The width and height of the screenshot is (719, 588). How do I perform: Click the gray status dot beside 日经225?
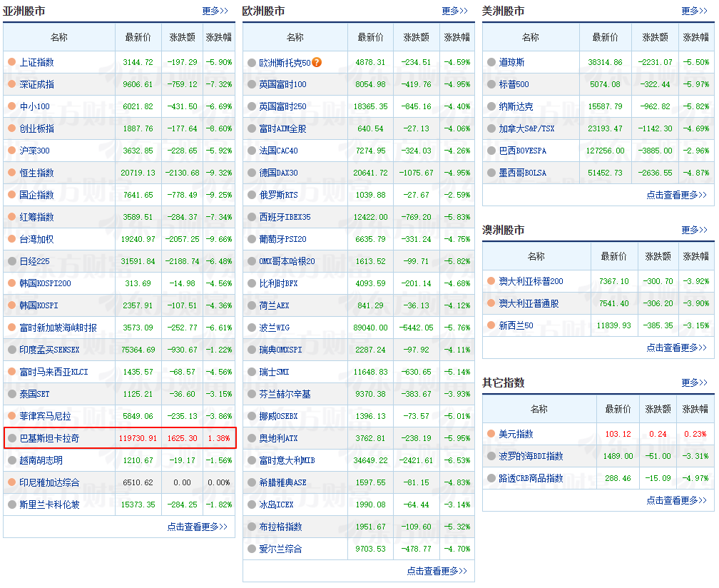[x=12, y=261]
